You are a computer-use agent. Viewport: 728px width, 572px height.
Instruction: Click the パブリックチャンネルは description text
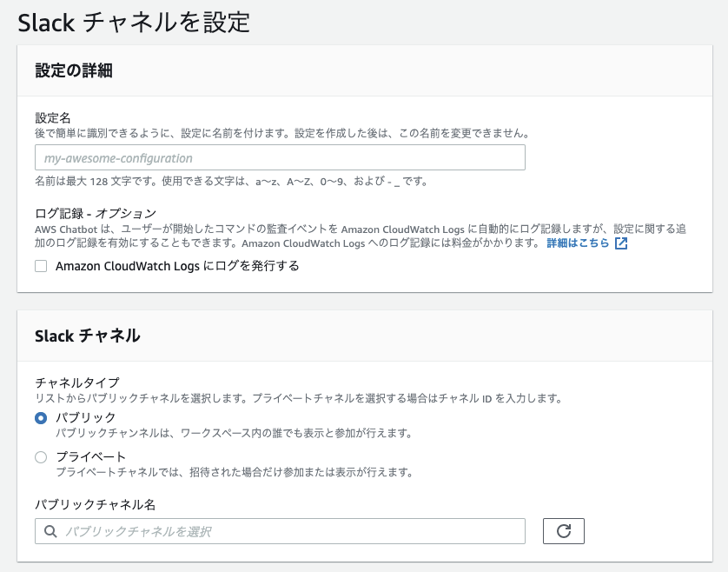235,433
